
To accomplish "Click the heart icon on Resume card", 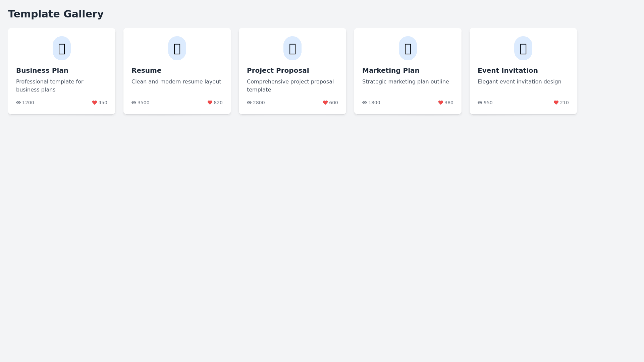I will click(210, 103).
